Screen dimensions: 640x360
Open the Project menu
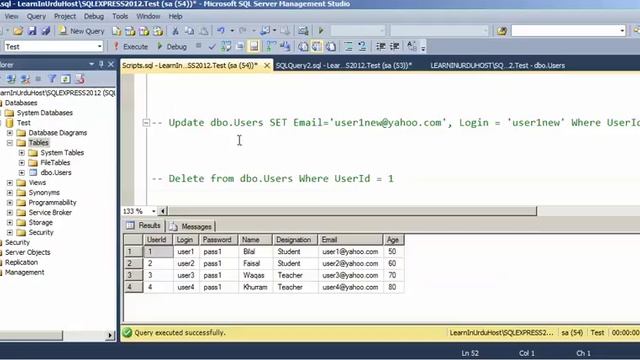[65, 16]
